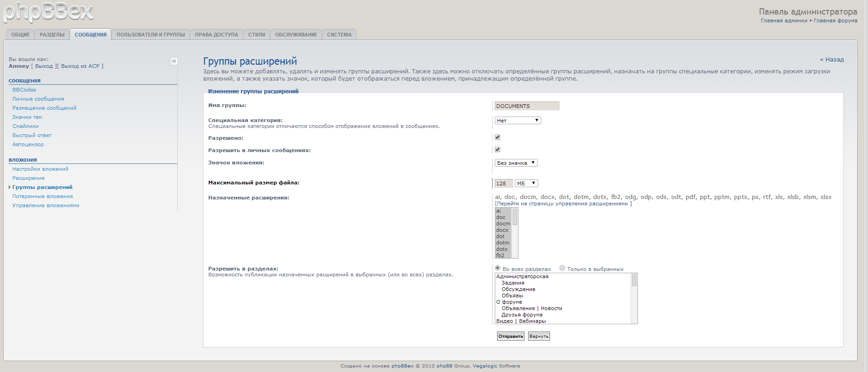Toggle 'Разрешить в личных сообщениях' checkbox
Image resolution: width=868 pixels, height=372 pixels.
[498, 149]
